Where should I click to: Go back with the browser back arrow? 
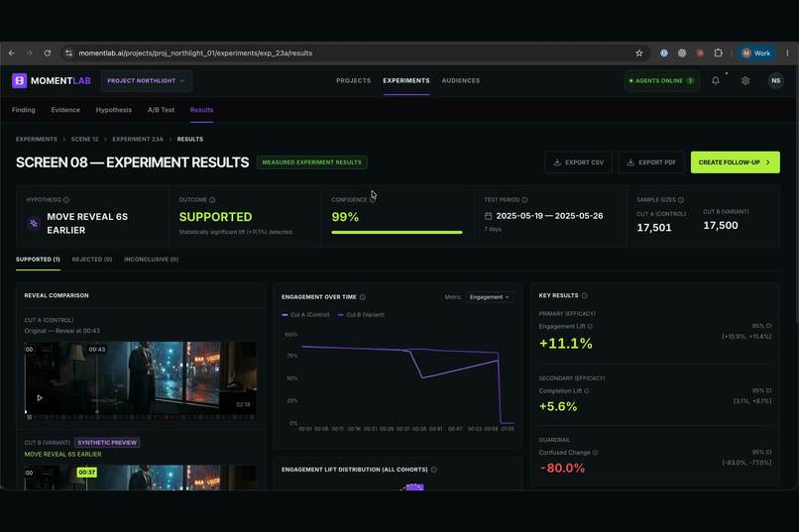[x=12, y=53]
